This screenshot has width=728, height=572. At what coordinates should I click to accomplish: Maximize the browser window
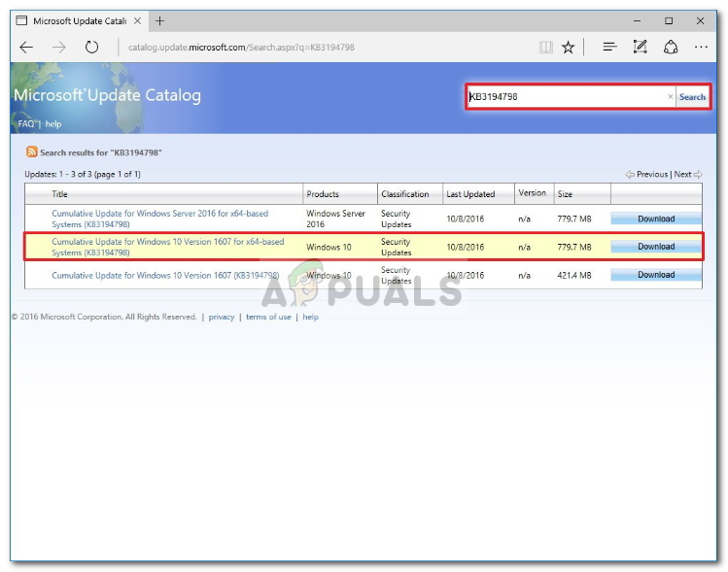tap(669, 20)
